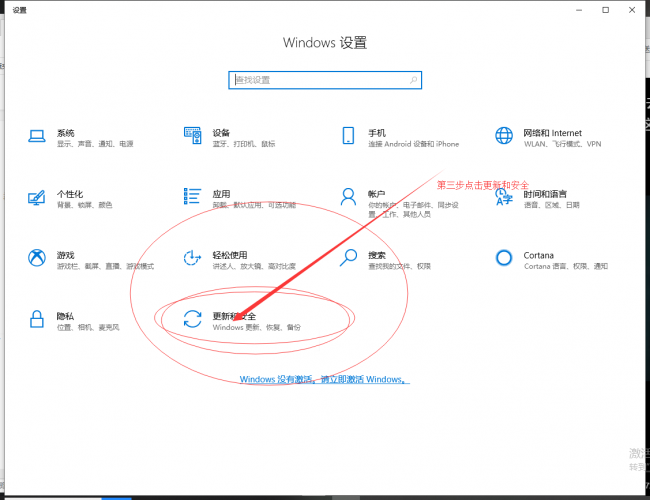Select the 手机 title text
Image resolution: width=650 pixels, height=500 pixels.
click(x=377, y=133)
